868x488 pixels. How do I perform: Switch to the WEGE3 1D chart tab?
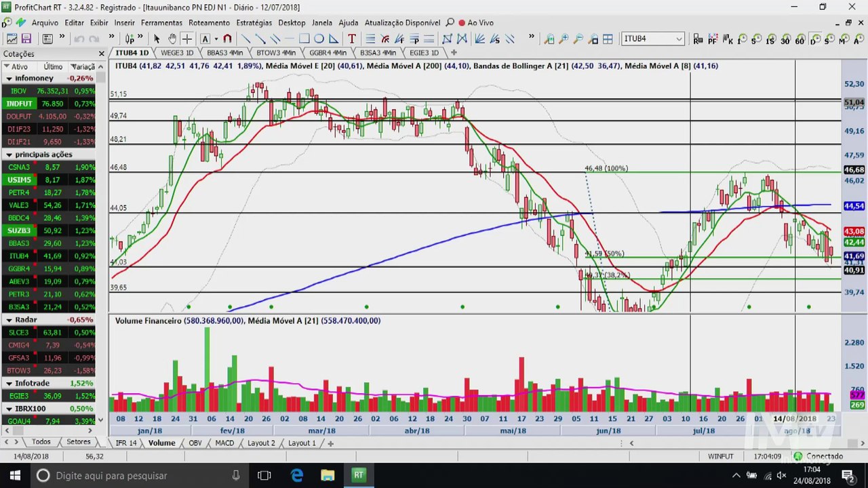tap(177, 52)
